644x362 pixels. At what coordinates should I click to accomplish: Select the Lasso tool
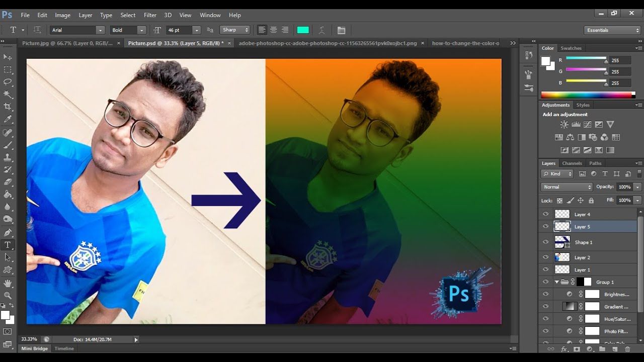[8, 82]
